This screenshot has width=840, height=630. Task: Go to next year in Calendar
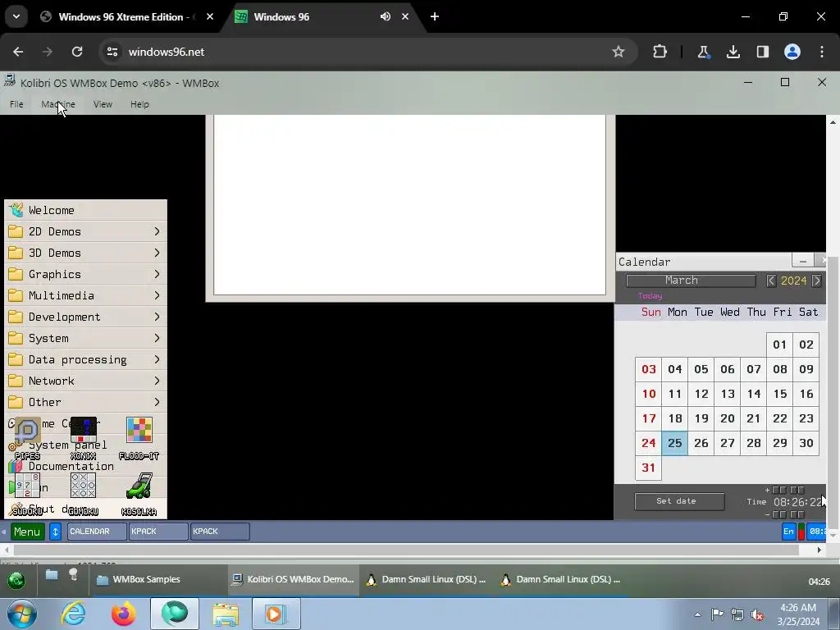[x=816, y=281]
